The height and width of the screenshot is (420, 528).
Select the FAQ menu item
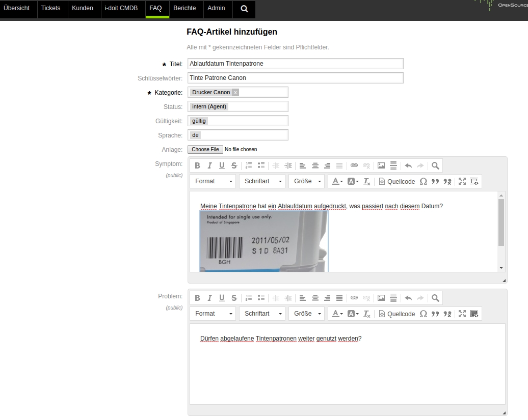155,9
